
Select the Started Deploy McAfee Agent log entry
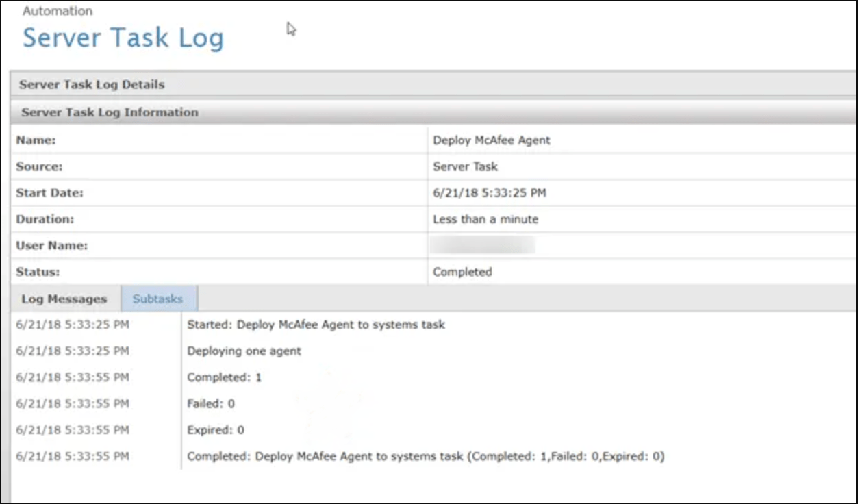tap(315, 325)
